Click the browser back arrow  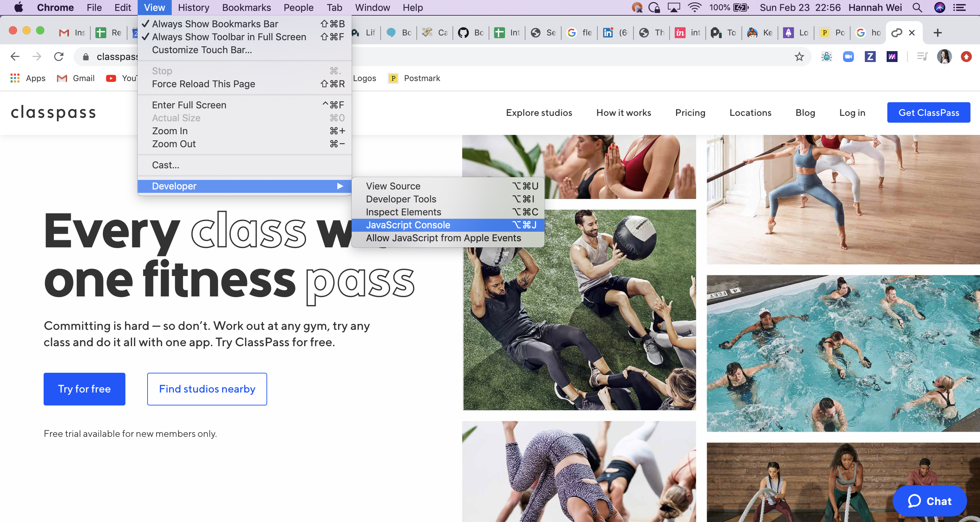(15, 57)
